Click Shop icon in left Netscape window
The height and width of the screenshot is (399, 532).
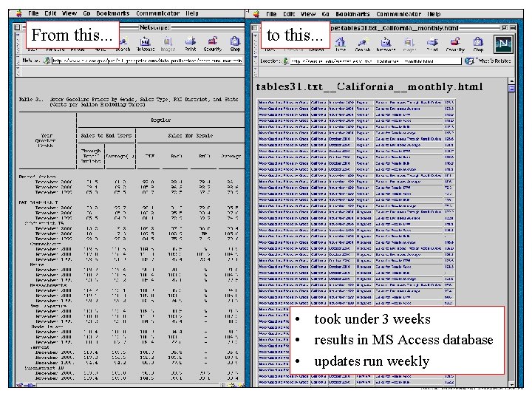[235, 43]
